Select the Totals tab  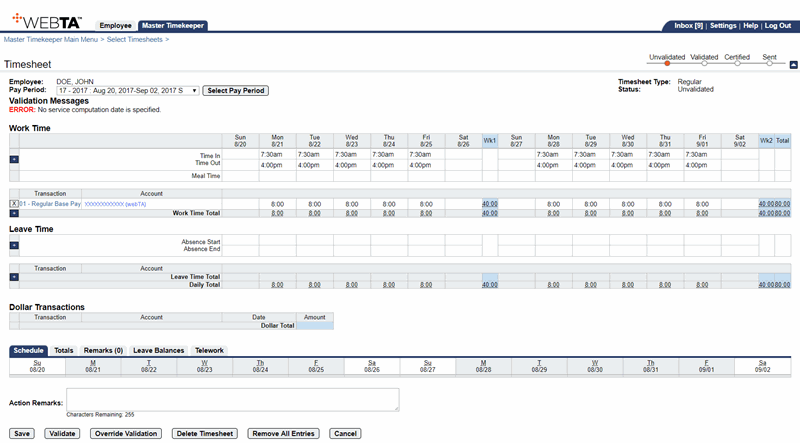tap(64, 351)
